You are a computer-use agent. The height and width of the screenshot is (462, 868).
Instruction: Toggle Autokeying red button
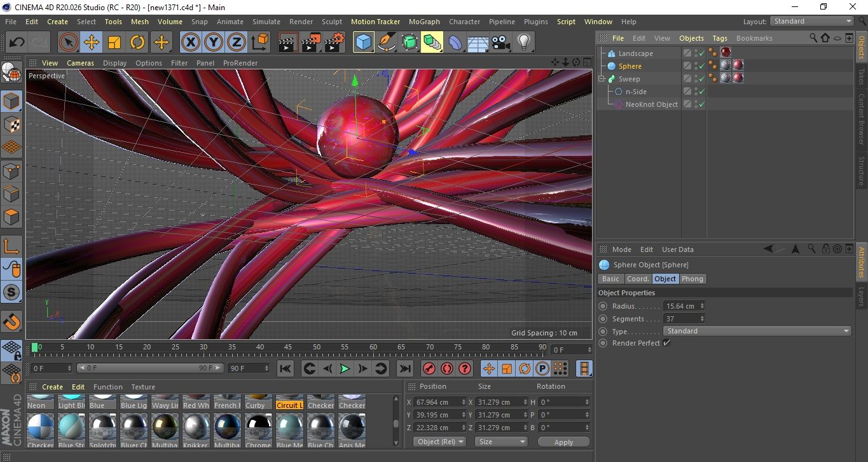click(447, 368)
